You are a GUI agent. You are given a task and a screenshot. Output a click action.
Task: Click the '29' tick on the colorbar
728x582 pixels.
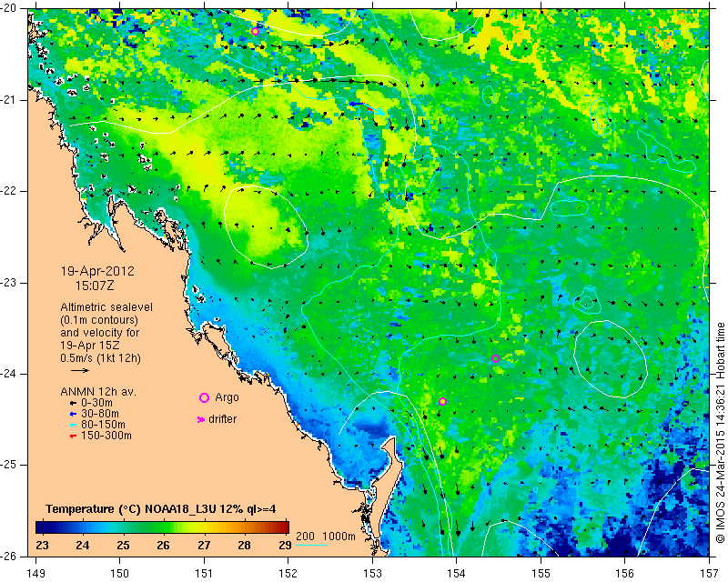pyautogui.click(x=285, y=545)
